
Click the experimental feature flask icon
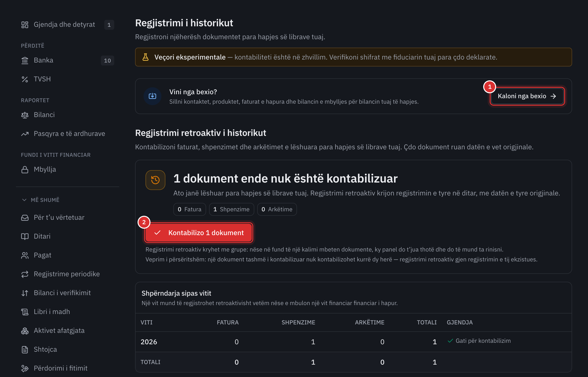[x=146, y=57]
